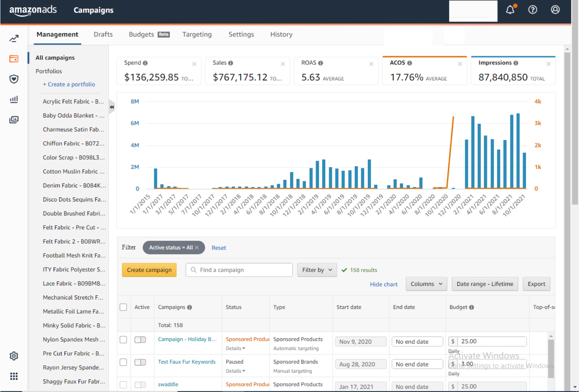
Task: Click the ACOS info icon
Action: (x=409, y=63)
